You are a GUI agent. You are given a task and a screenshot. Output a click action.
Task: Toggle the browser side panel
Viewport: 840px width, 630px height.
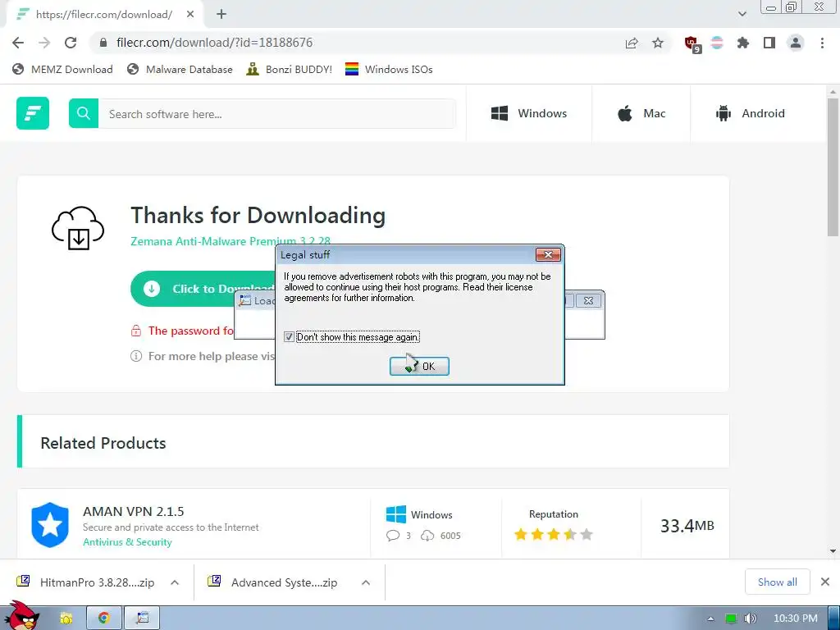click(769, 43)
